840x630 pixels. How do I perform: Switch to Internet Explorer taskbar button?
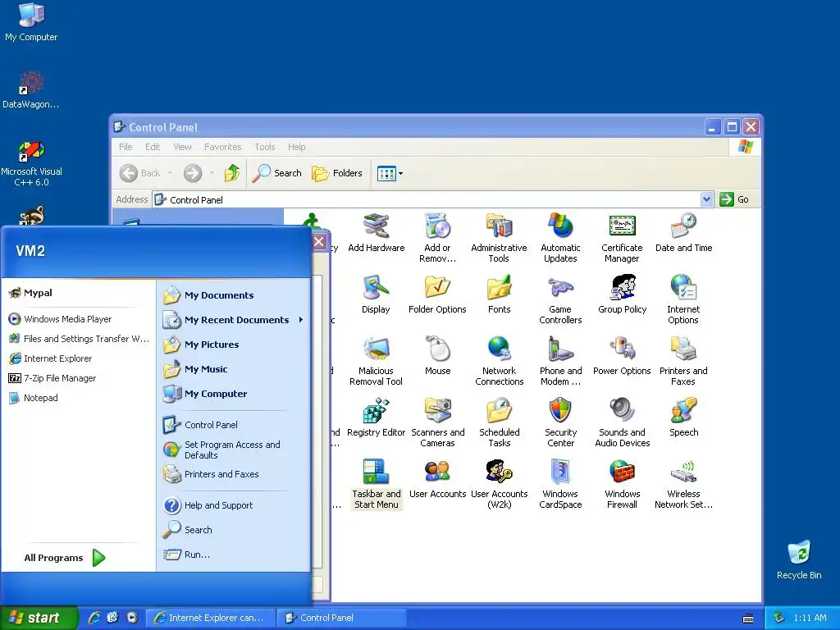[x=211, y=618]
